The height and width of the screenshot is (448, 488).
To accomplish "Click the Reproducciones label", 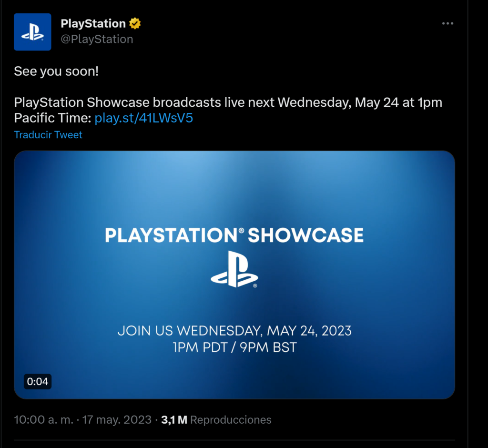I will point(231,420).
